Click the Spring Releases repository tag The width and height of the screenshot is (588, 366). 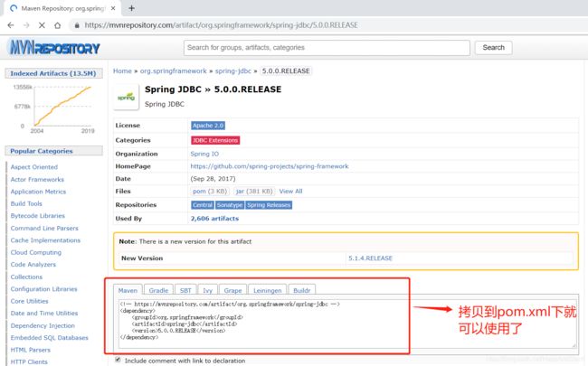(x=269, y=205)
